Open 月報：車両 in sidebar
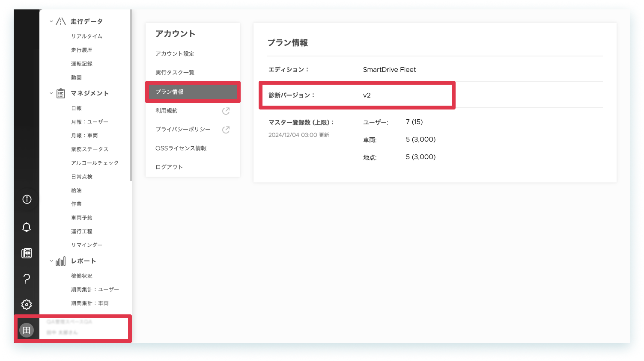 84,136
